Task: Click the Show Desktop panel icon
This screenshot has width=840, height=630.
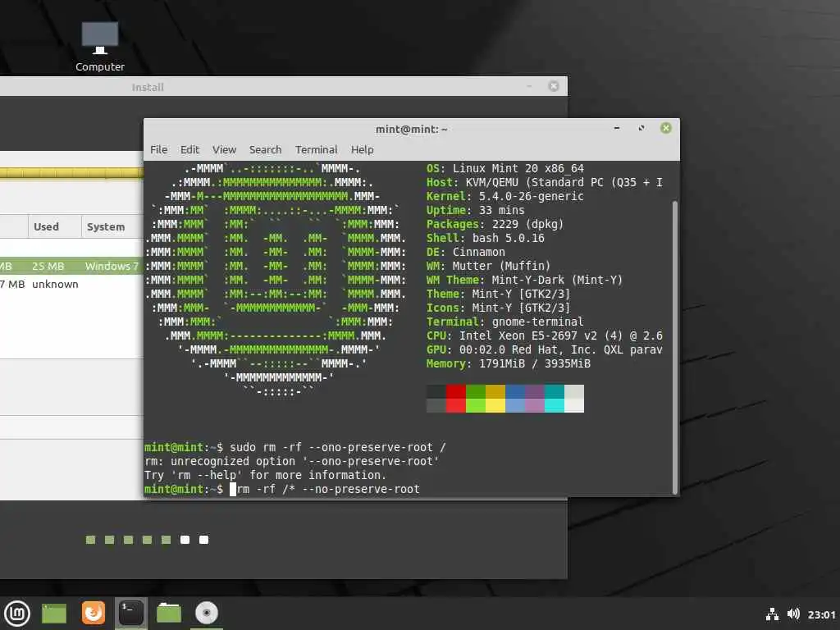Action: [x=54, y=614]
